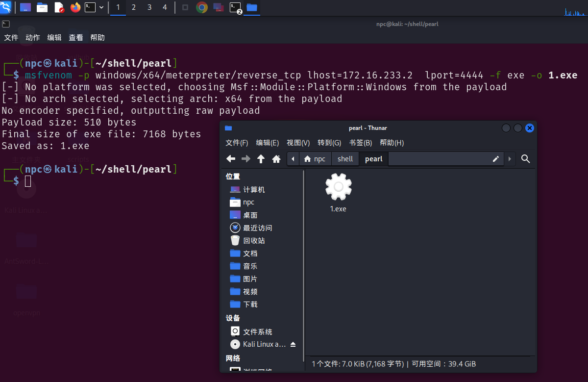Switch to workspace 4
Image resolution: width=588 pixels, height=382 pixels.
coord(165,7)
